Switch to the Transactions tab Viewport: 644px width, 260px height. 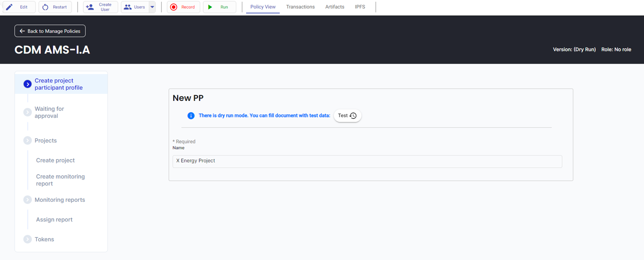(x=300, y=7)
